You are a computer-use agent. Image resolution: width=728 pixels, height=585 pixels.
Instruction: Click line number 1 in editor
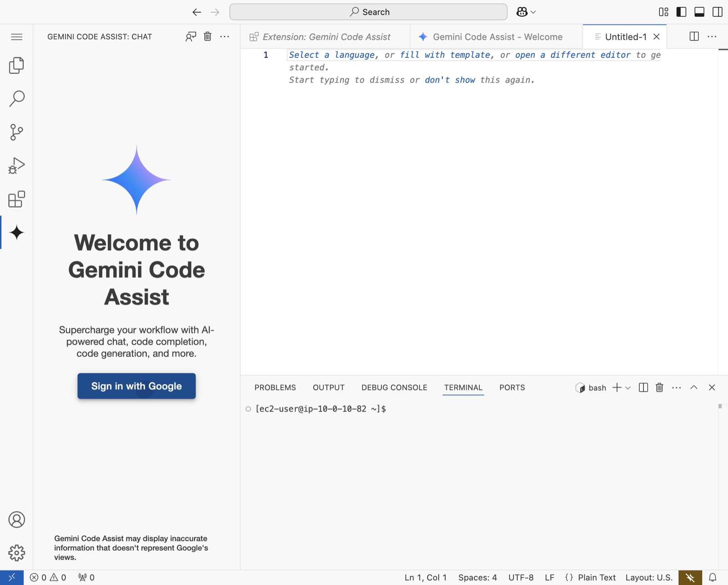click(266, 55)
